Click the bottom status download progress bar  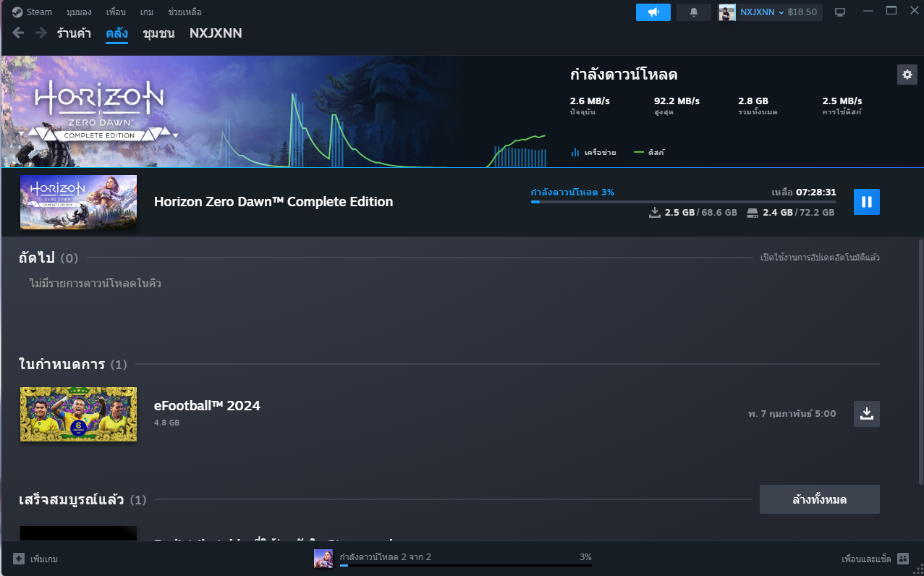coord(465,565)
